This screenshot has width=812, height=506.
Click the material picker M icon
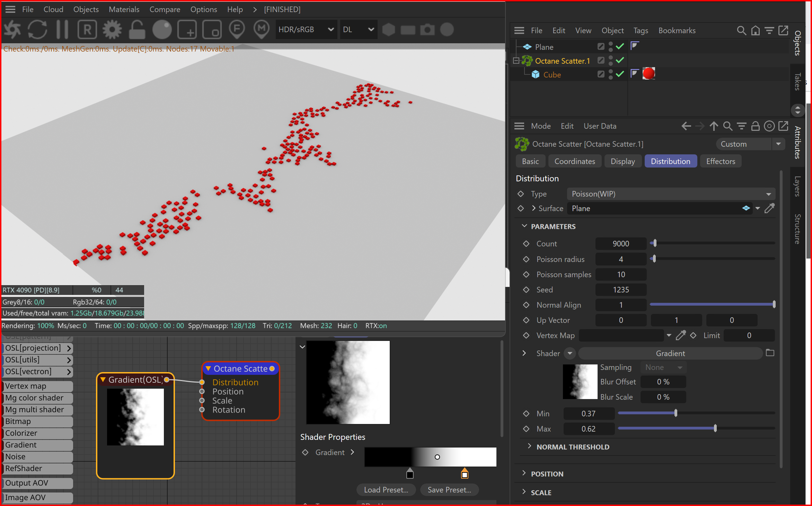(x=262, y=30)
